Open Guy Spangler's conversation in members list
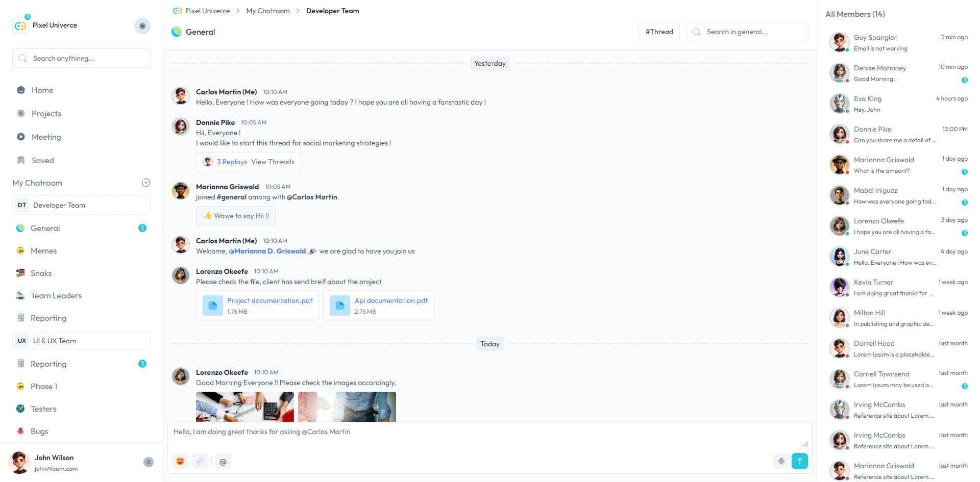This screenshot has width=980, height=482. [x=897, y=42]
